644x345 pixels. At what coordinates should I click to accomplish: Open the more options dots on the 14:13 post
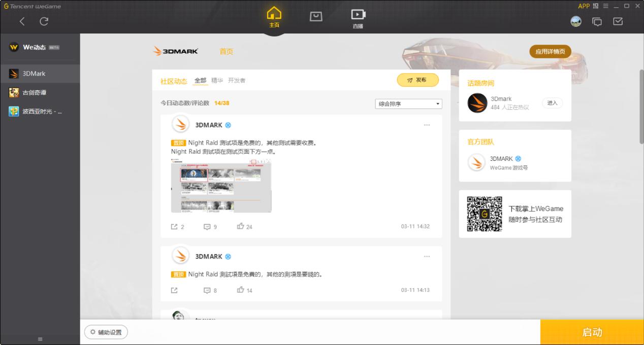pos(427,256)
